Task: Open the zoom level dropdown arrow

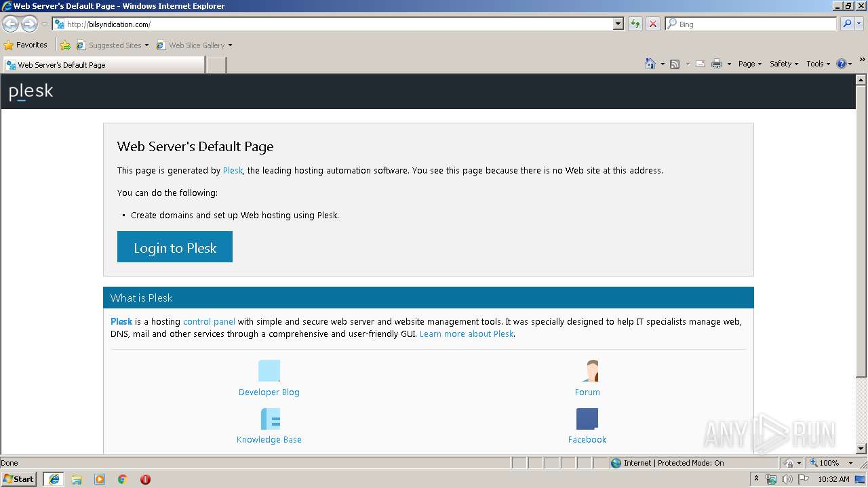Action: point(851,463)
